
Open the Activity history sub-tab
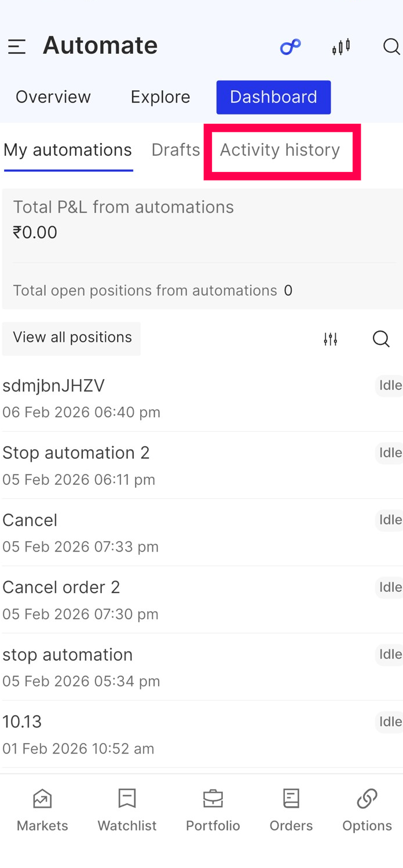280,150
